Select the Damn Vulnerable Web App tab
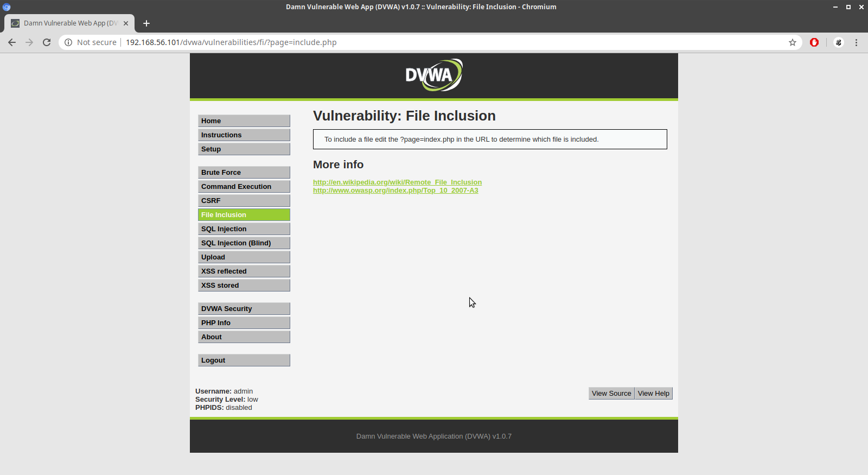This screenshot has height=475, width=868. (x=69, y=23)
